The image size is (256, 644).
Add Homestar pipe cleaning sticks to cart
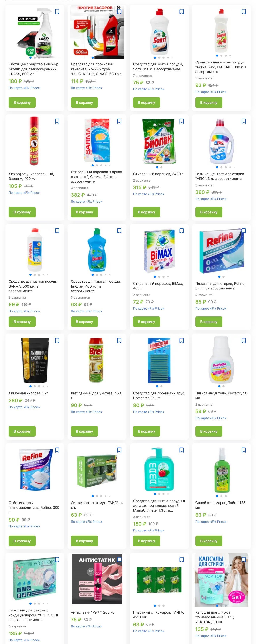[x=146, y=431]
